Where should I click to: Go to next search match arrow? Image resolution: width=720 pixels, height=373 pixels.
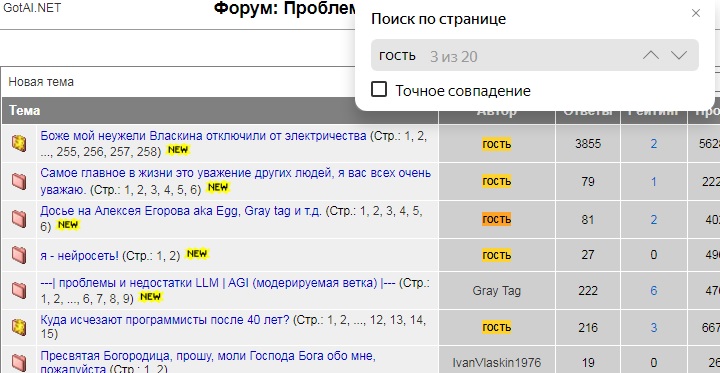coord(679,56)
